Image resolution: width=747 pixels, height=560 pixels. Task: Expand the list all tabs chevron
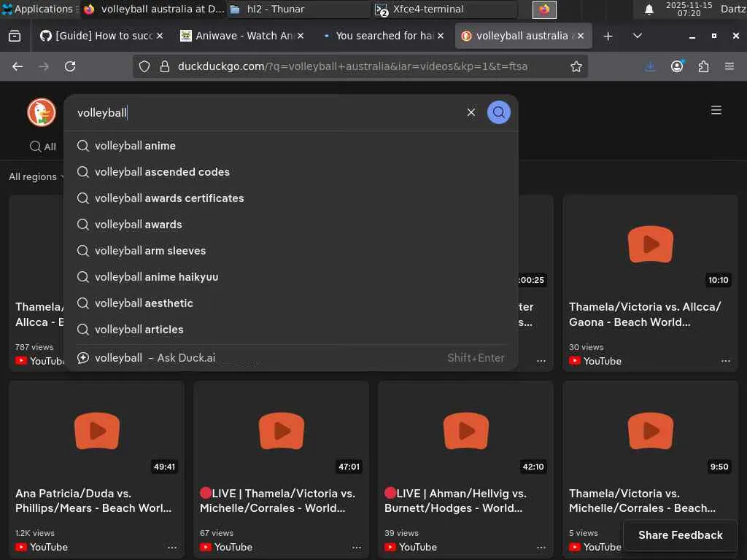(637, 36)
